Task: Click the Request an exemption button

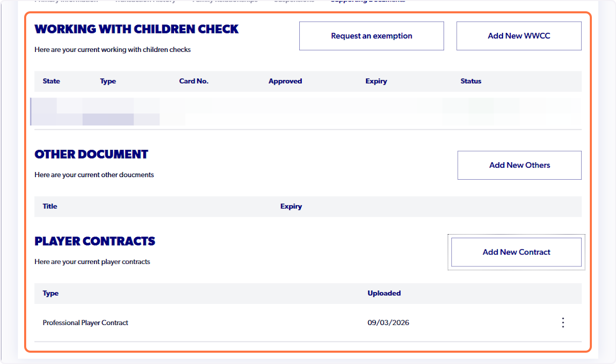Action: click(371, 35)
